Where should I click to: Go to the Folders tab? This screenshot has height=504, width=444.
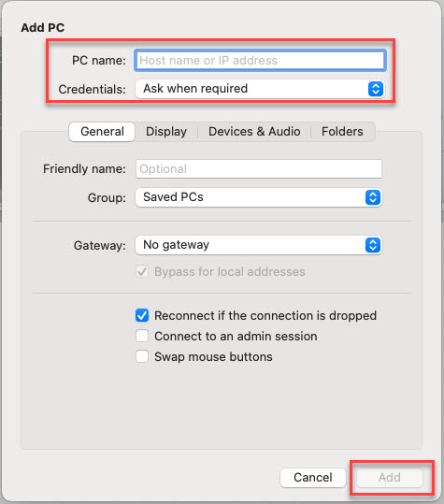click(x=342, y=132)
